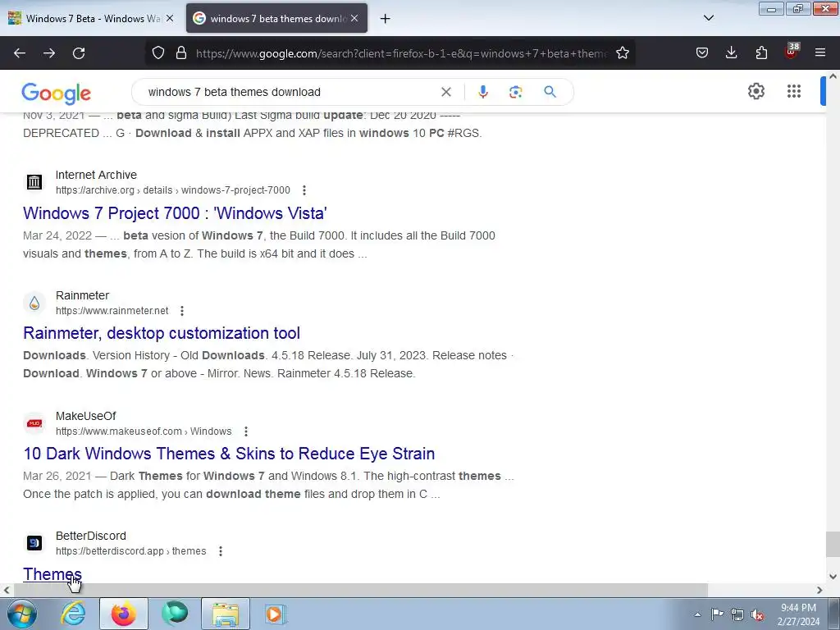The image size is (840, 630).
Task: Click the makeuseof.com Windows URL line
Action: [x=144, y=431]
